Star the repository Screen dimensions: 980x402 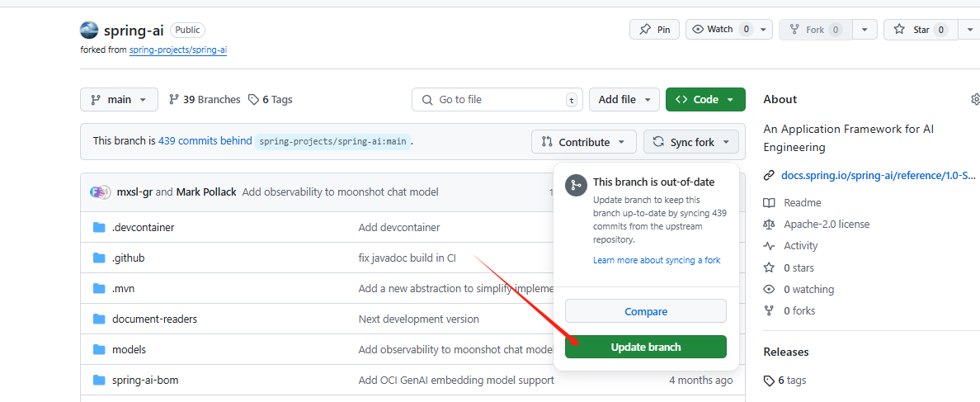click(920, 30)
